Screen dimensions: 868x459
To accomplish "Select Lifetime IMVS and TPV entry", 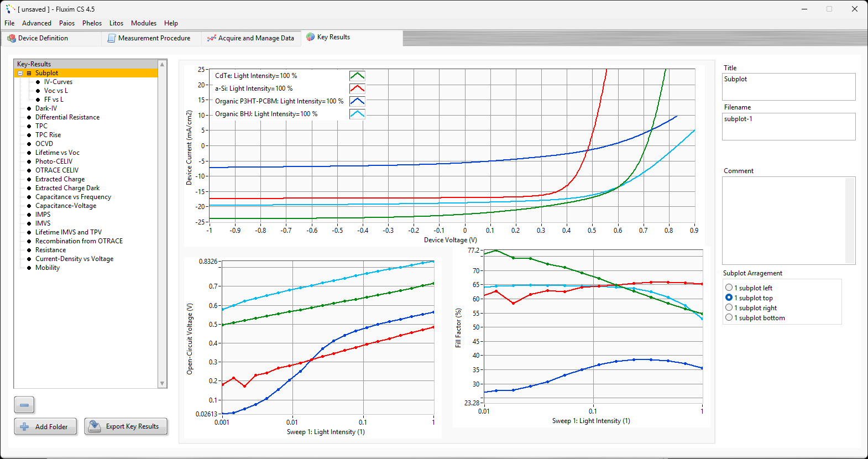I will coord(69,232).
